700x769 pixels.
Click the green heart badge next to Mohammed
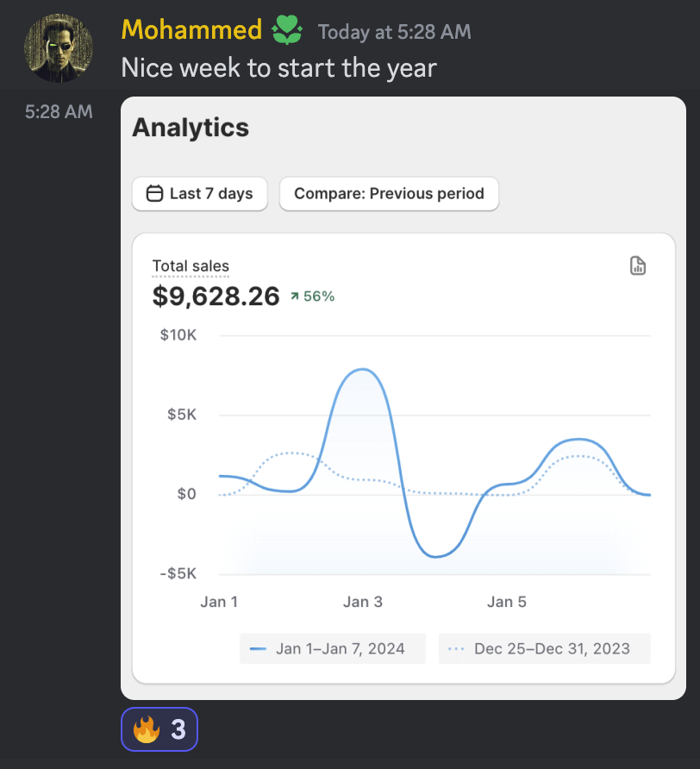(287, 30)
